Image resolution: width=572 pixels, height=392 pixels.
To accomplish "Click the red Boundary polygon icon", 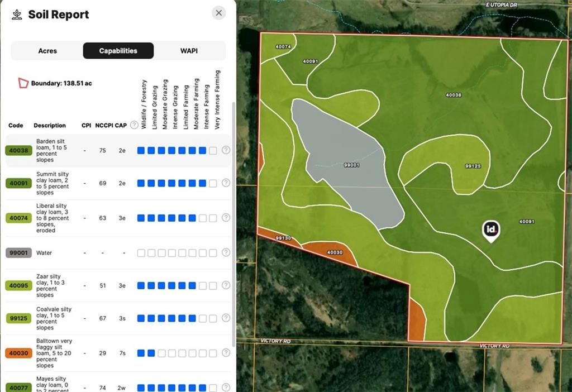I will click(23, 83).
